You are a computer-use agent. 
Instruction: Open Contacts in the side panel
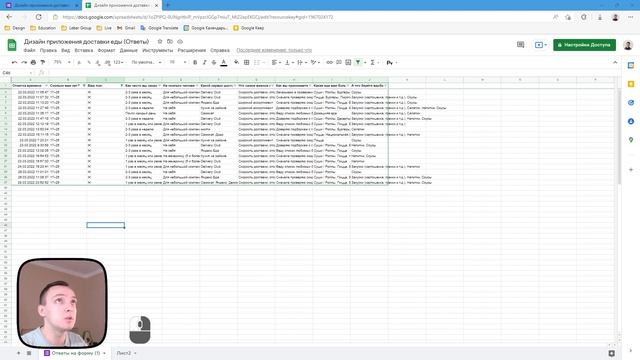tap(631, 122)
